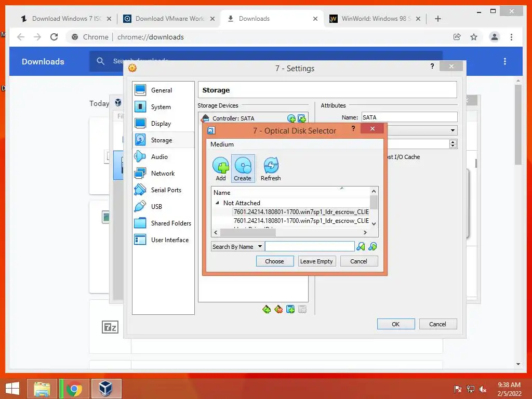
Task: Open USB settings category
Action: pyautogui.click(x=163, y=207)
